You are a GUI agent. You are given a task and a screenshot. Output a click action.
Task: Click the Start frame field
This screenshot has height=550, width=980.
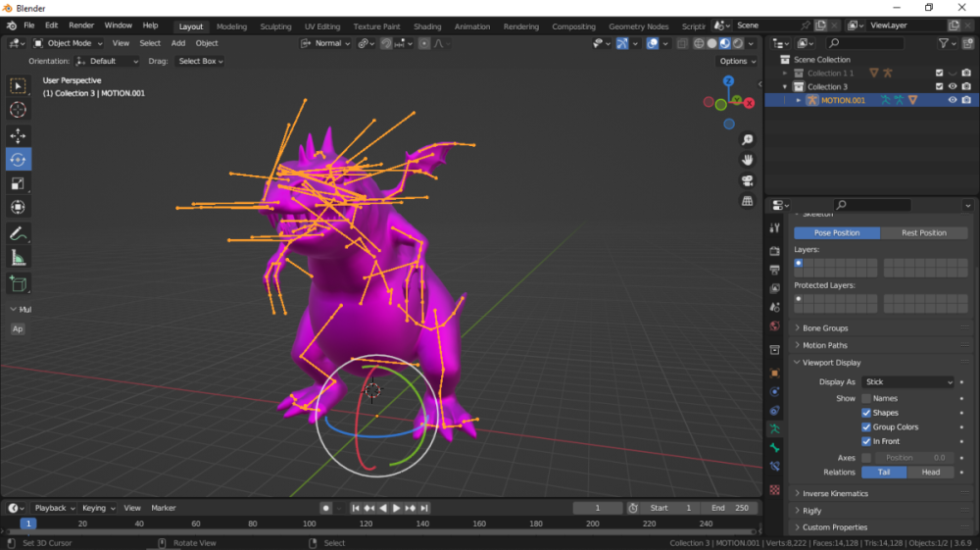(x=670, y=508)
